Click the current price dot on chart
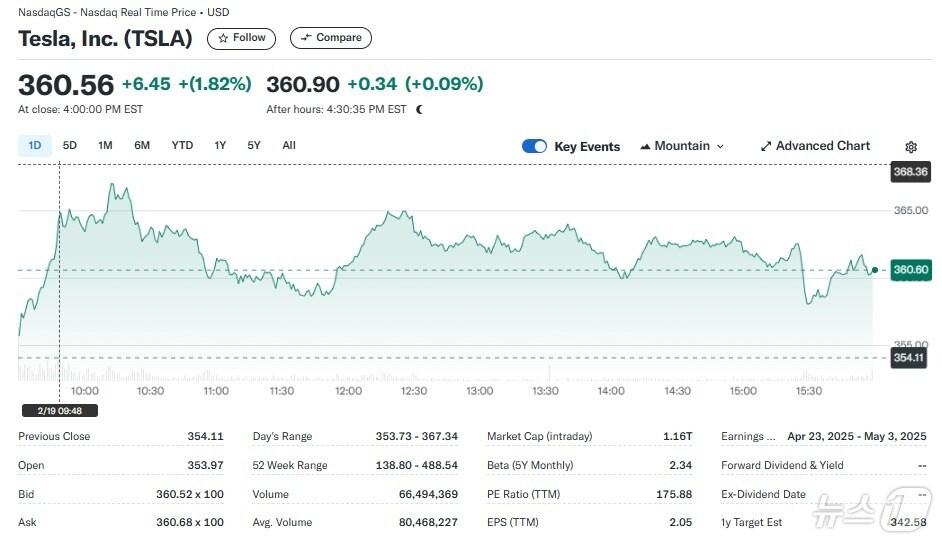Screen dimensions: 942x544 (x=875, y=270)
